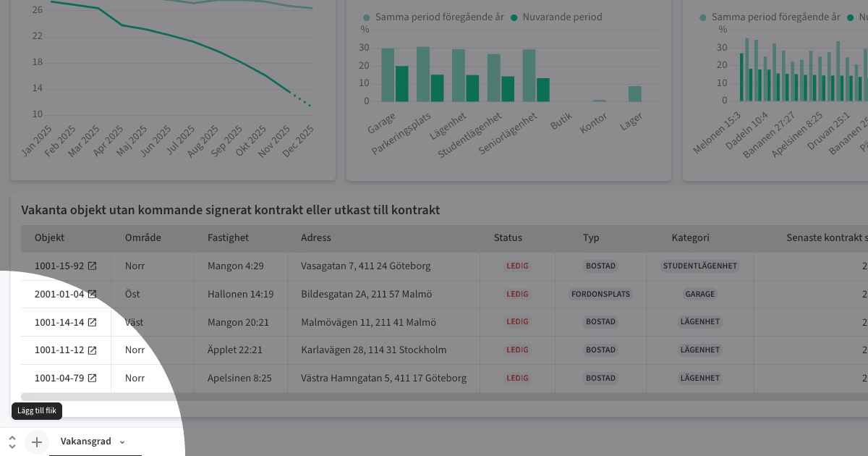
Task: Open external link icon beside objekt 2001-01-04
Action: 93,294
